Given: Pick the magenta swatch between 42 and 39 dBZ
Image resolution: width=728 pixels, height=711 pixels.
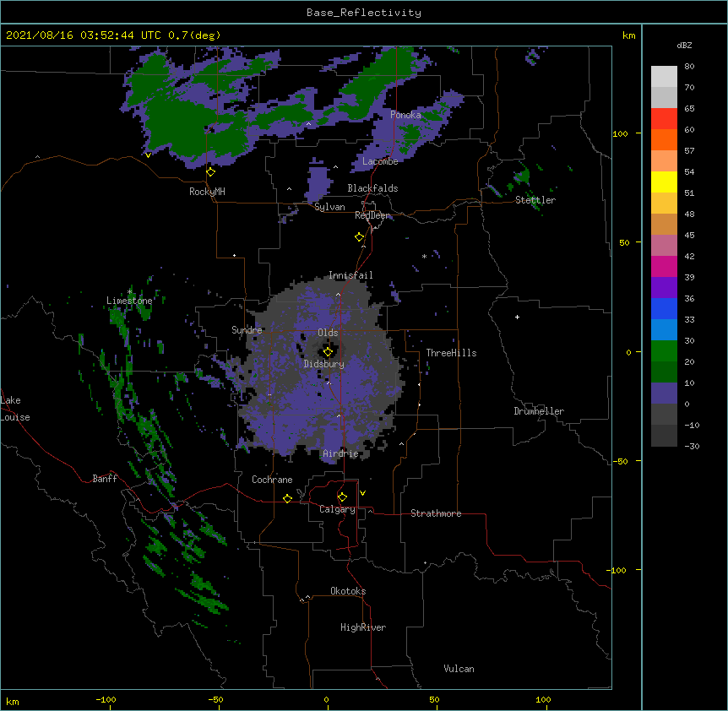Looking at the screenshot, I should click(664, 266).
